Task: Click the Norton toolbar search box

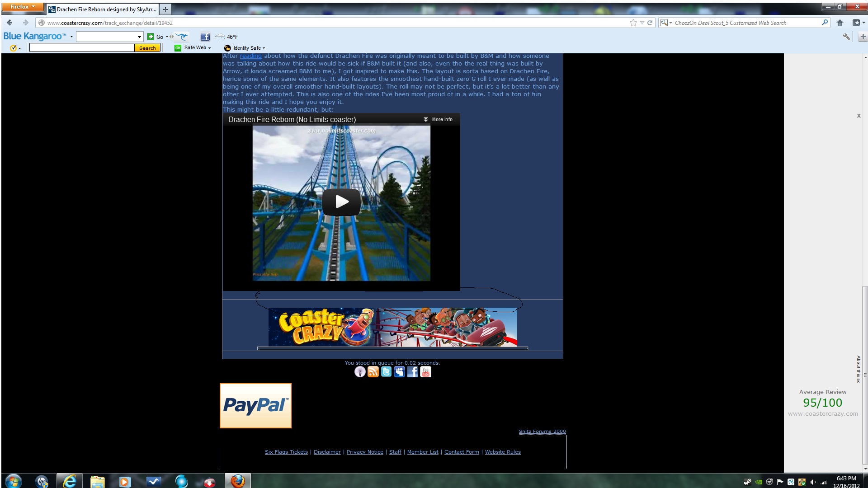Action: click(82, 48)
